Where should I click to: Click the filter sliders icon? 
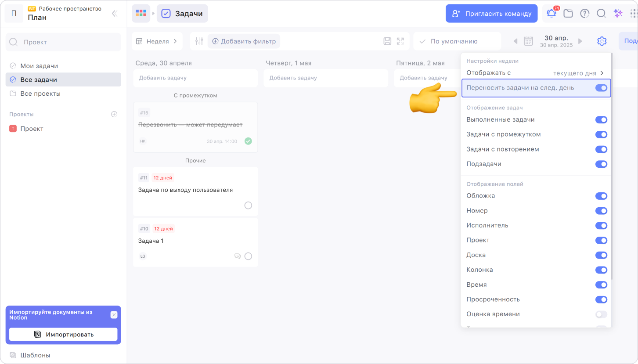coord(199,41)
